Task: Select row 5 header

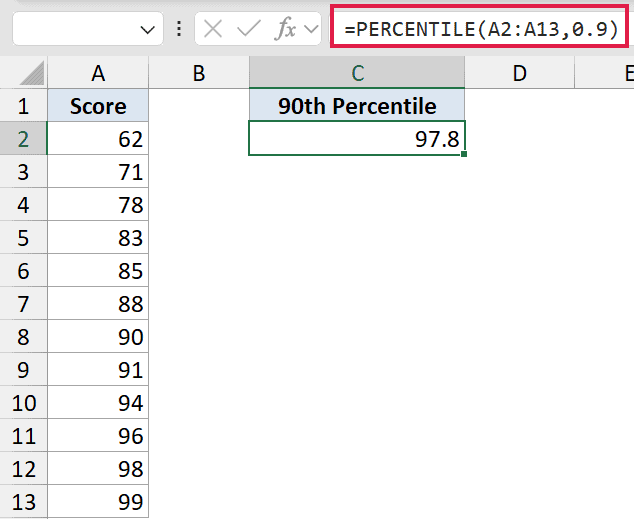Action: tap(23, 238)
